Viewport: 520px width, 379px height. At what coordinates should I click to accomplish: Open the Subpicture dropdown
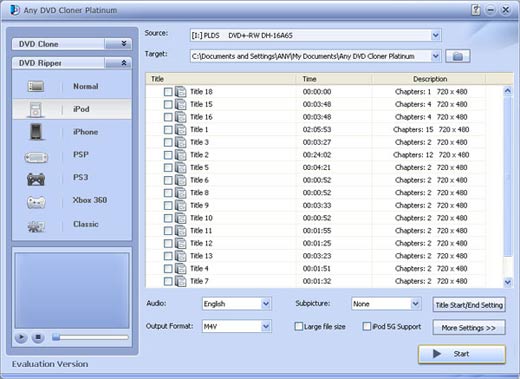pyautogui.click(x=415, y=304)
